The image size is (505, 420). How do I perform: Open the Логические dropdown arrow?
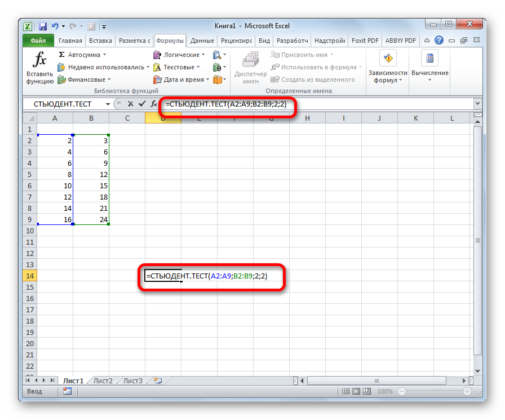203,55
